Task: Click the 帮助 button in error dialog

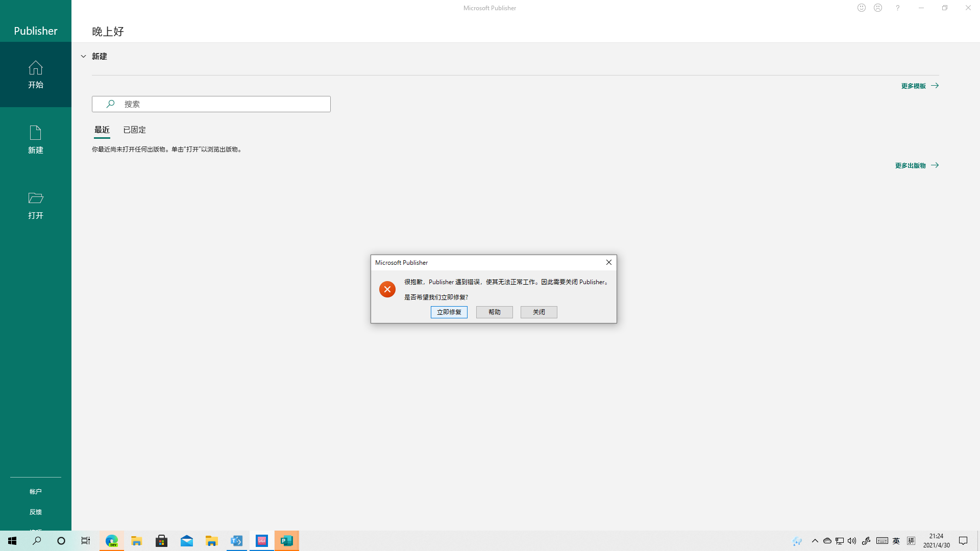Action: pos(495,312)
